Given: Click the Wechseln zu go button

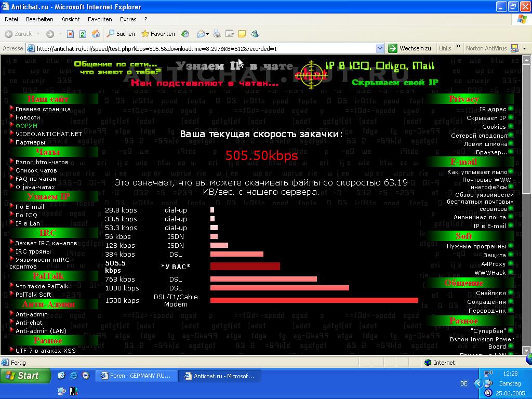Looking at the screenshot, I should pos(410,48).
